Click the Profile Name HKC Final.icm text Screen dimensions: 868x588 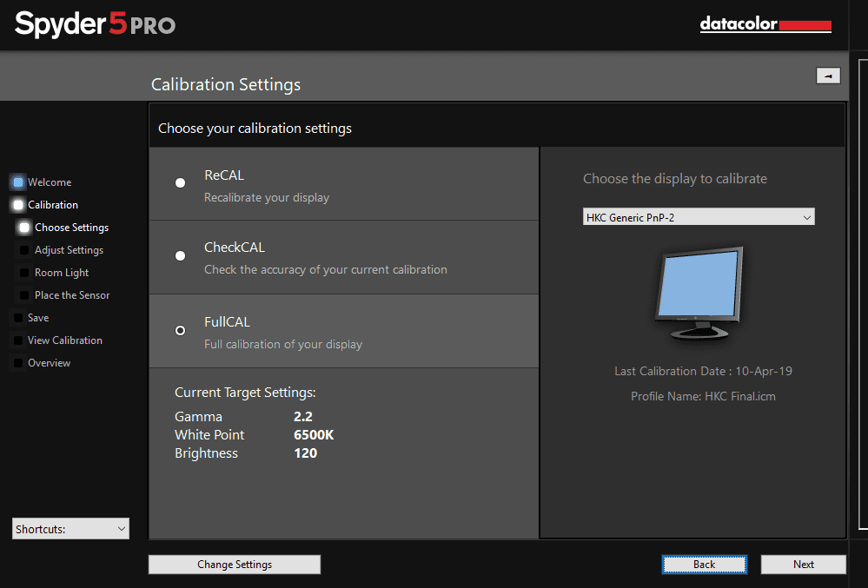click(703, 396)
